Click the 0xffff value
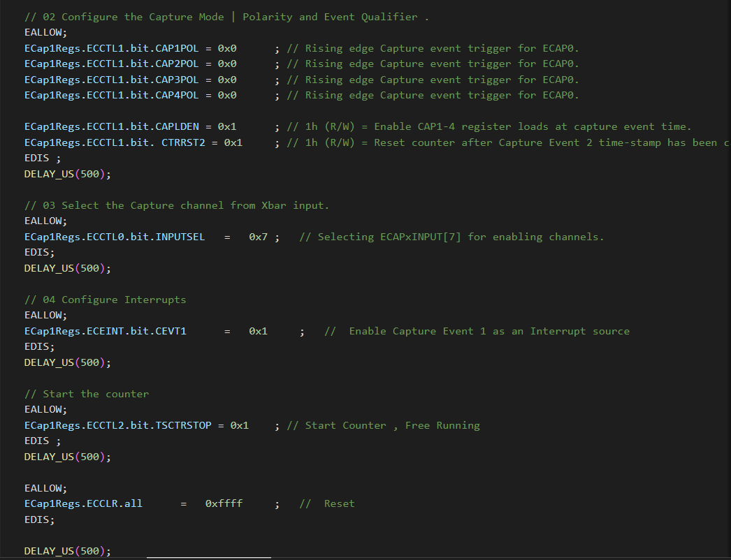This screenshot has height=560, width=731. pyautogui.click(x=224, y=503)
